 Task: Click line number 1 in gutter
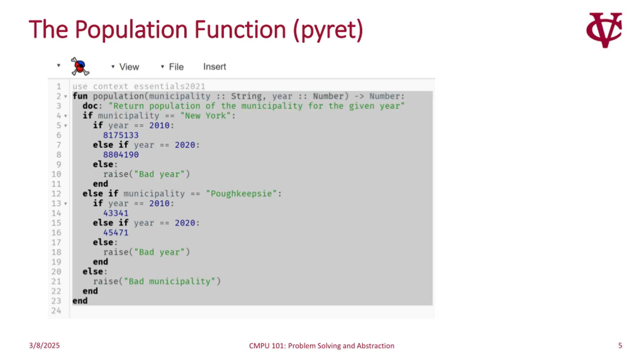pyautogui.click(x=59, y=87)
